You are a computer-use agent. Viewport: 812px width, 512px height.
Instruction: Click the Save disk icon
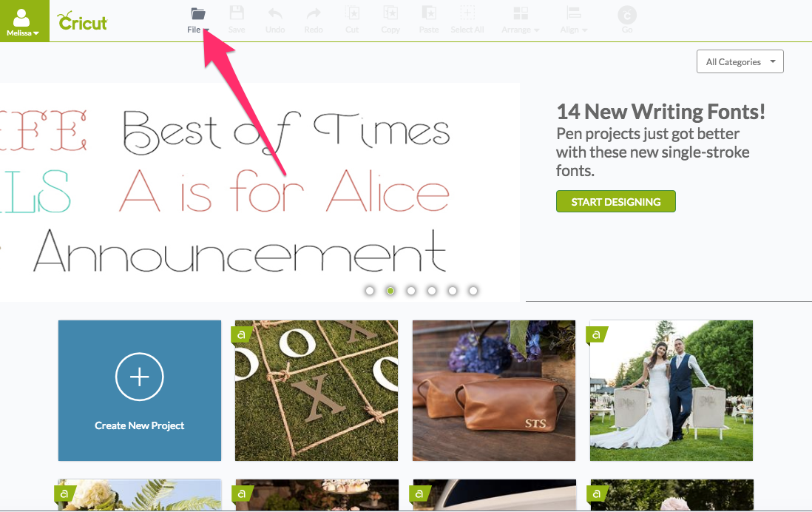coord(237,13)
